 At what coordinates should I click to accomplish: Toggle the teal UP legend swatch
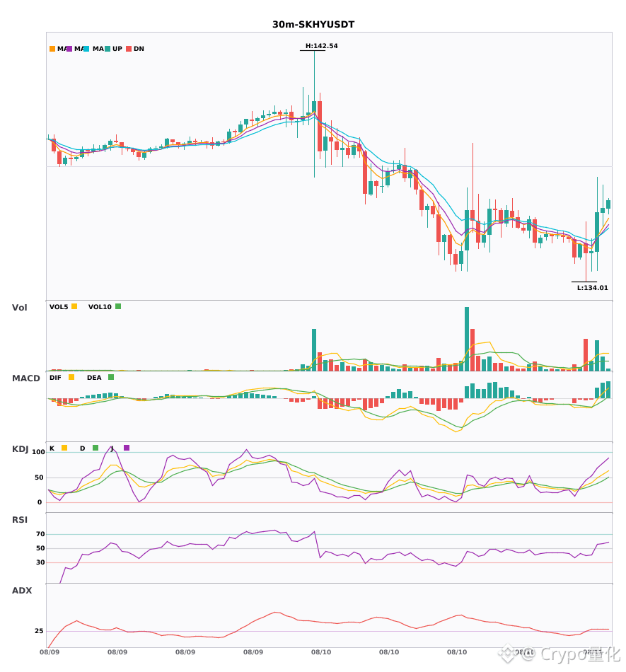[x=108, y=49]
